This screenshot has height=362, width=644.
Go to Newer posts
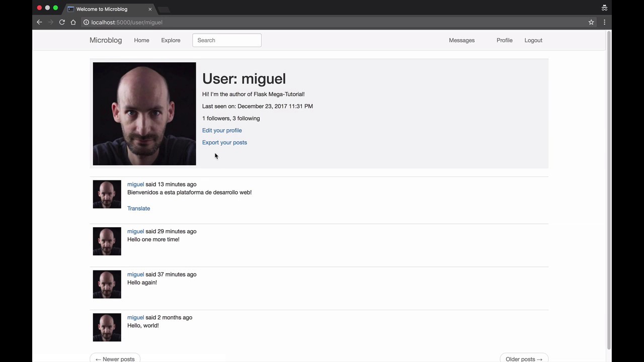click(x=115, y=358)
